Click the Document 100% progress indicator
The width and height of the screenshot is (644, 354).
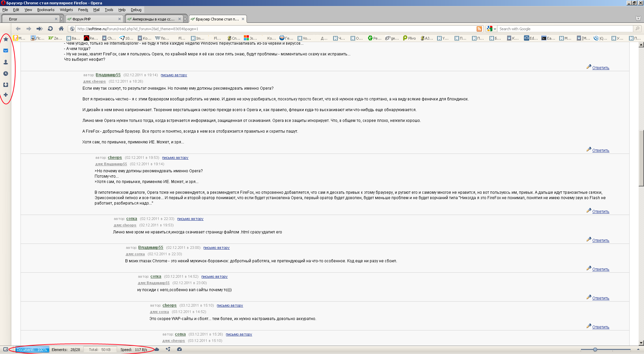[32, 350]
